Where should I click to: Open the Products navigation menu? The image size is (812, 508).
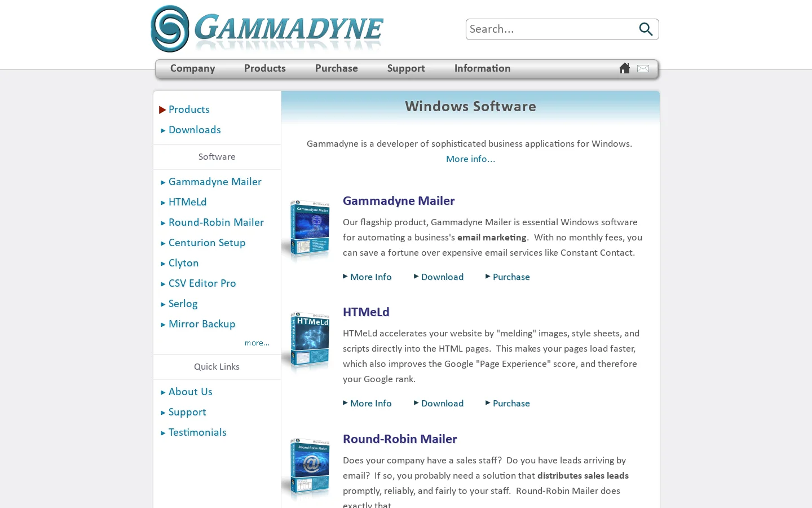[265, 68]
